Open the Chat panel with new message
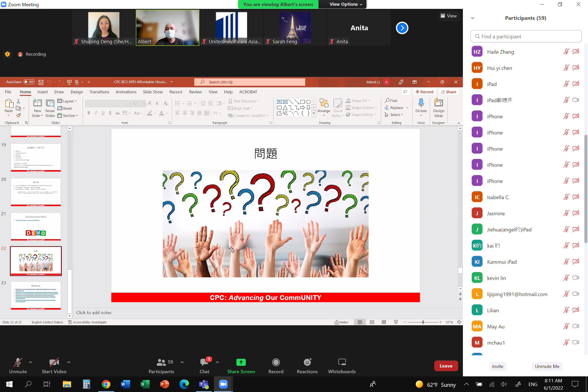 point(205,366)
